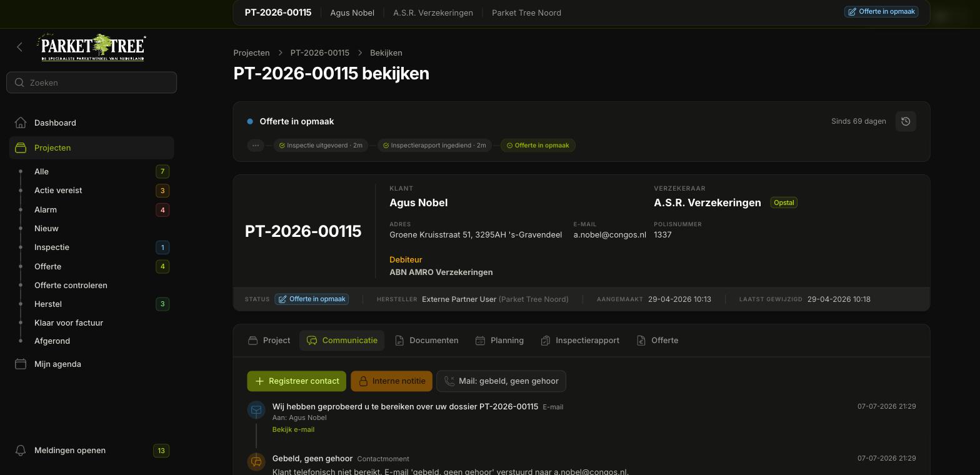Image resolution: width=980 pixels, height=475 pixels.
Task: Click email envelope timeline icon
Action: (x=256, y=410)
